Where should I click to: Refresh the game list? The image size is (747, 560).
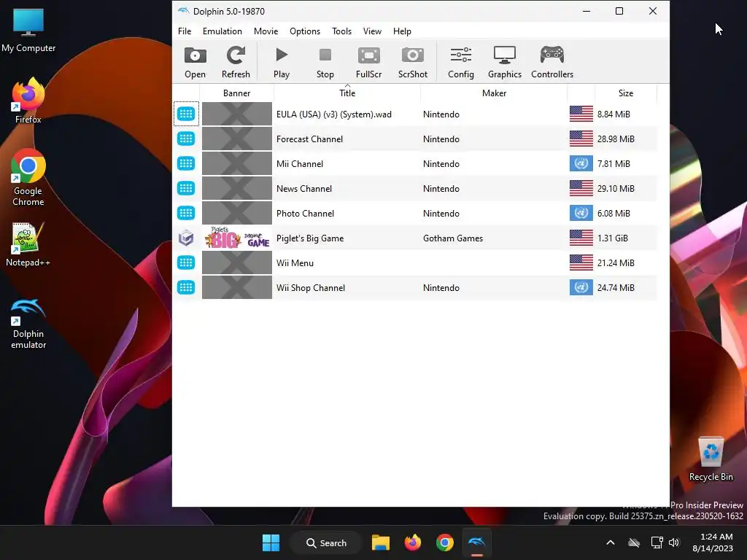[236, 63]
